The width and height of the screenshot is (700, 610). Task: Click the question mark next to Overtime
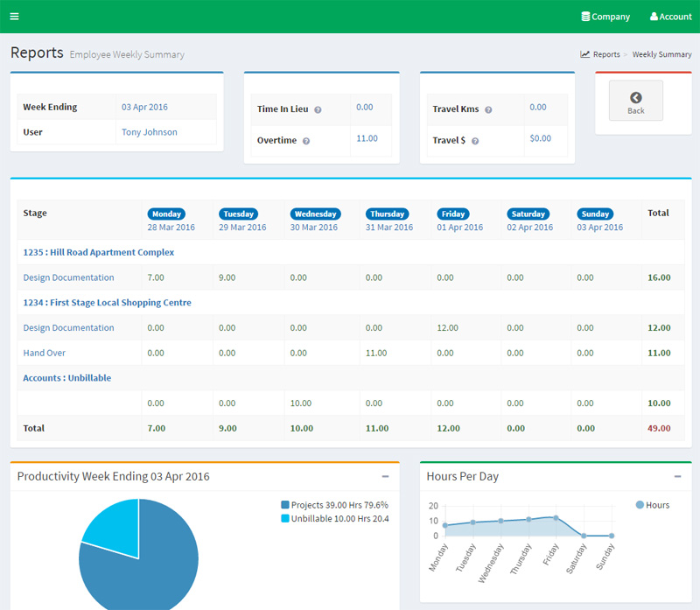click(x=306, y=142)
